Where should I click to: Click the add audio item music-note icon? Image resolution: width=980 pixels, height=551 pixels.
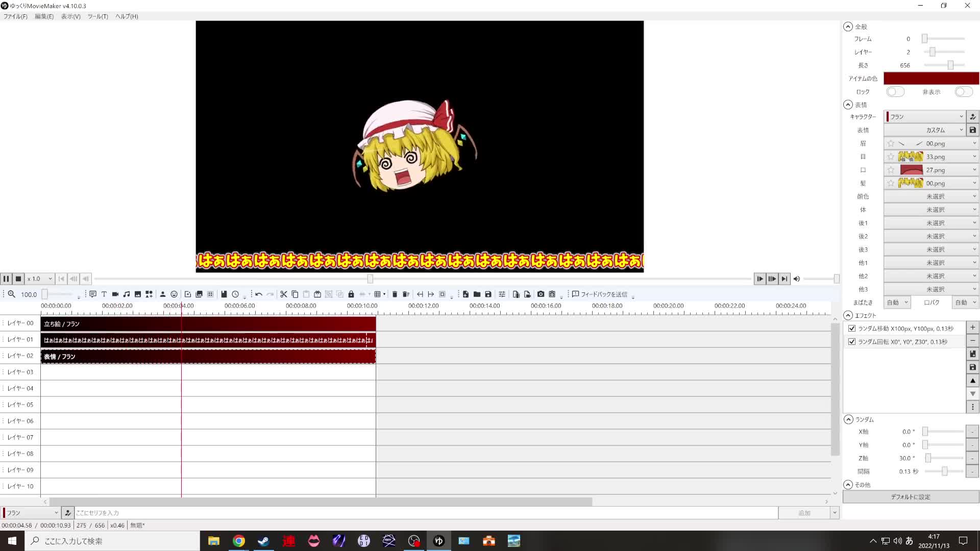tap(127, 294)
